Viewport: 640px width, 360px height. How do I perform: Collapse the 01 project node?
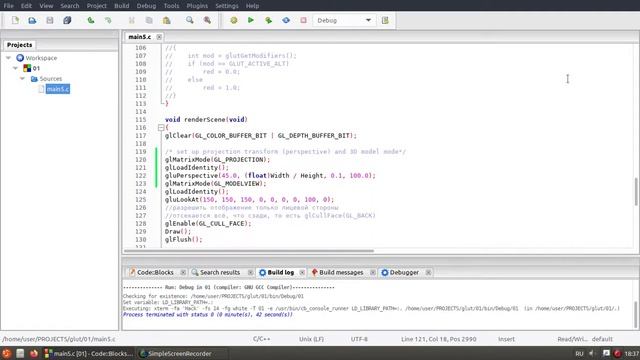[x=16, y=68]
